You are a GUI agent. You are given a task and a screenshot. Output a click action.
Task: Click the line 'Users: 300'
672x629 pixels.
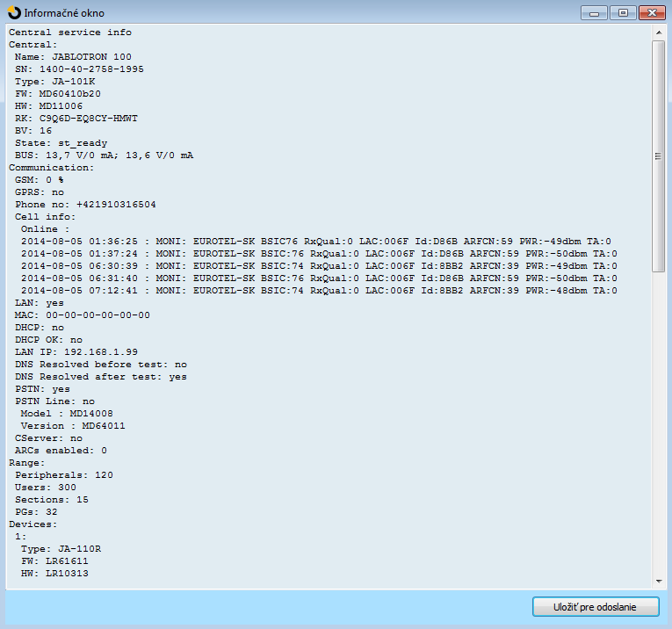click(x=46, y=488)
